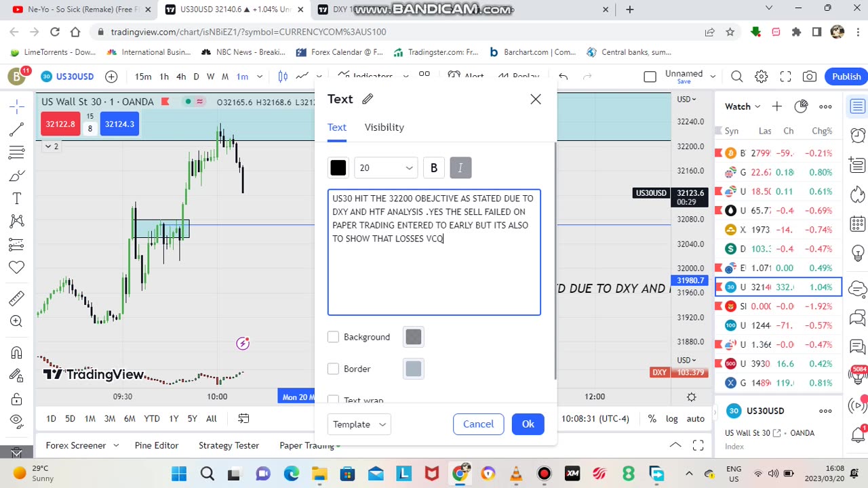Open the Fibonacci/gann tools group
This screenshot has height=488, width=868.
pos(17,152)
